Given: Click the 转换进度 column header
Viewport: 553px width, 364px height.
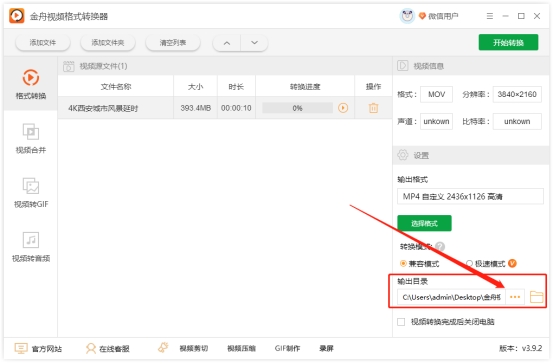Looking at the screenshot, I should pyautogui.click(x=305, y=87).
